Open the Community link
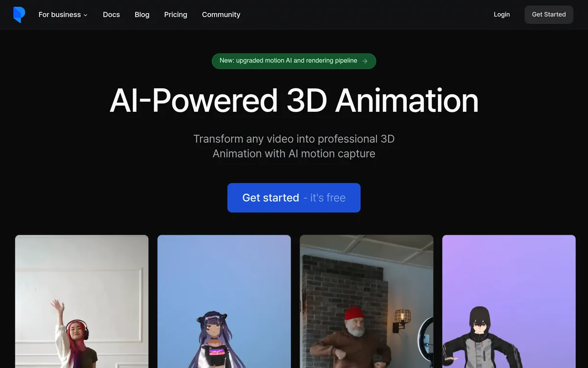 221,15
